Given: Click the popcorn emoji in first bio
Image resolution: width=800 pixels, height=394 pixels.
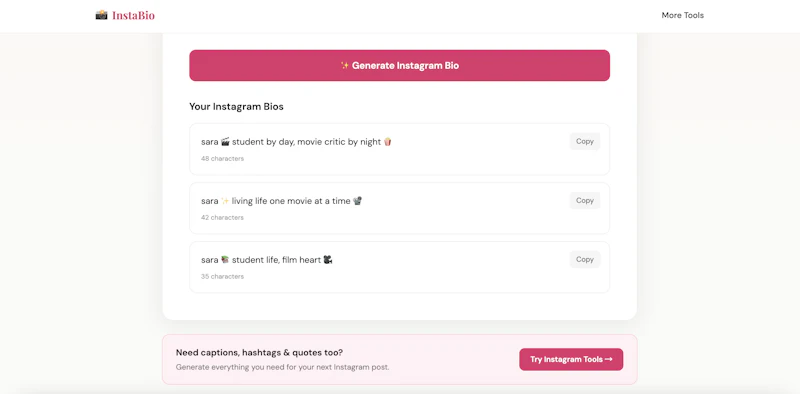Looking at the screenshot, I should (388, 141).
